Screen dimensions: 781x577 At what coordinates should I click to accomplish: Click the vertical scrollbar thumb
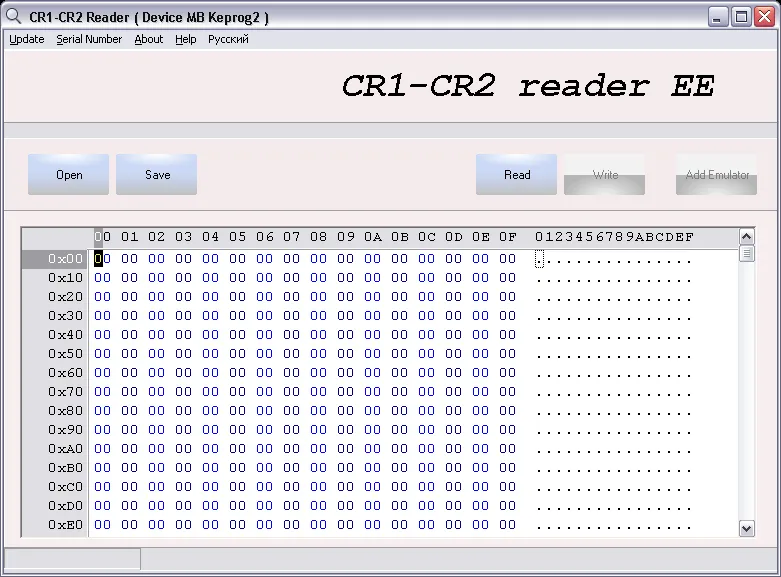[x=746, y=253]
